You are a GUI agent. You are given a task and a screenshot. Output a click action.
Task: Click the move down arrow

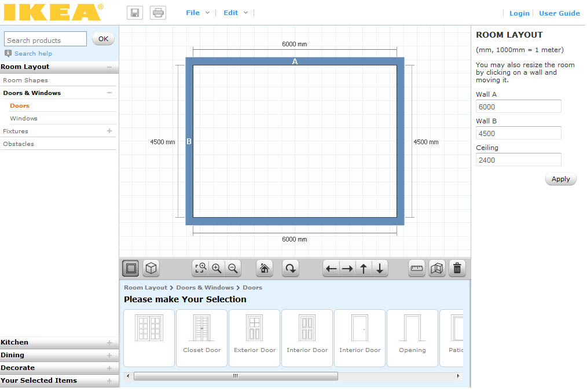coord(380,269)
